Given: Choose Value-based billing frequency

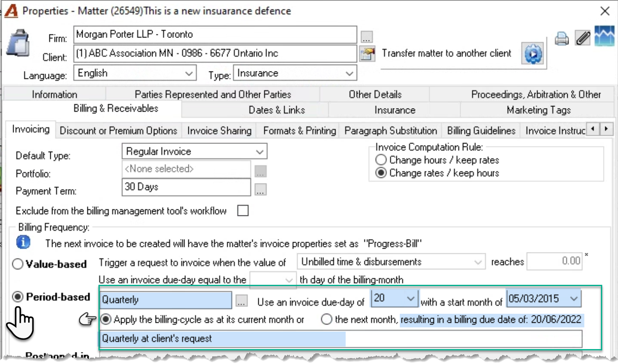Looking at the screenshot, I should (x=18, y=264).
